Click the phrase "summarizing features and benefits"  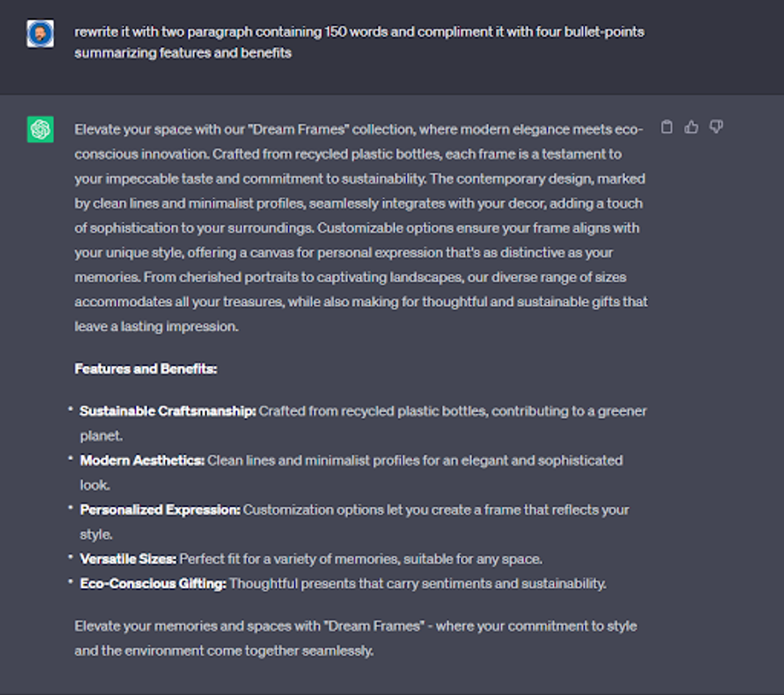183,53
